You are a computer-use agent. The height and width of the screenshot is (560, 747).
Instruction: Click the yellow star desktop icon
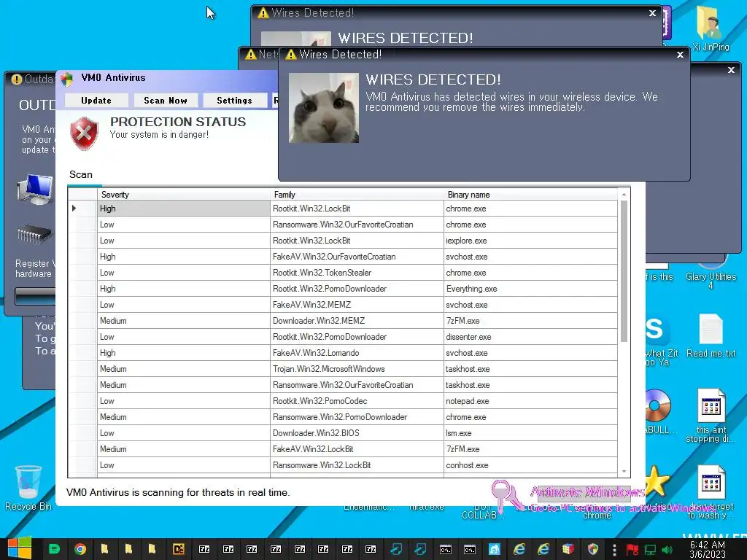tap(657, 481)
